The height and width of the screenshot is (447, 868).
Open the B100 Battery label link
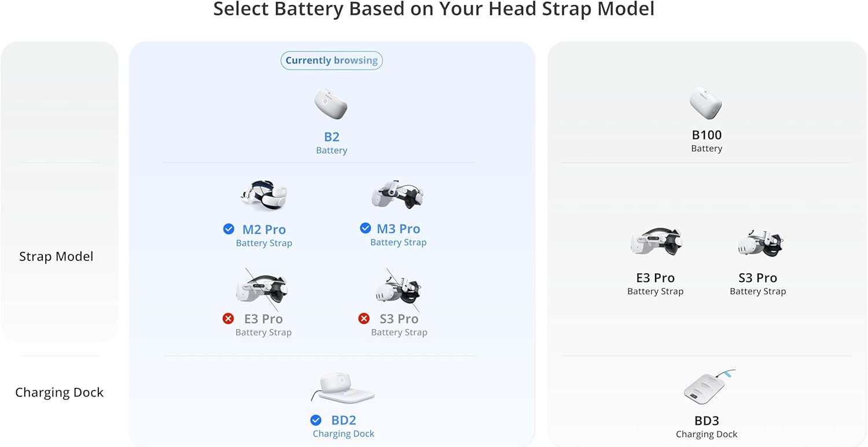pos(707,141)
